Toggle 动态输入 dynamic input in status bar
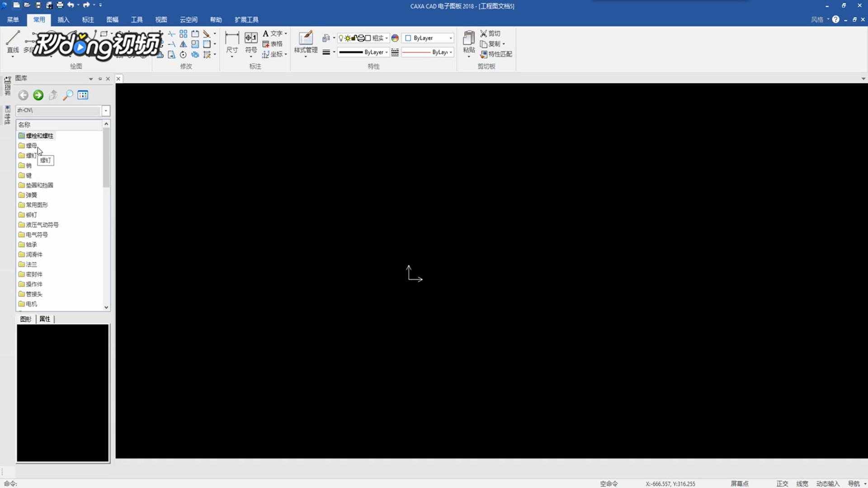This screenshot has height=488, width=868. click(827, 483)
